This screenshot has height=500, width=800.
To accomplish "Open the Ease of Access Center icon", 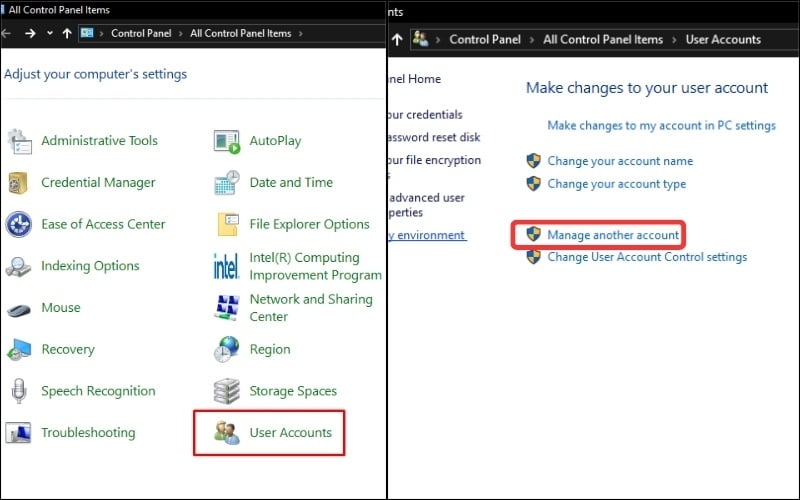I will [x=19, y=224].
